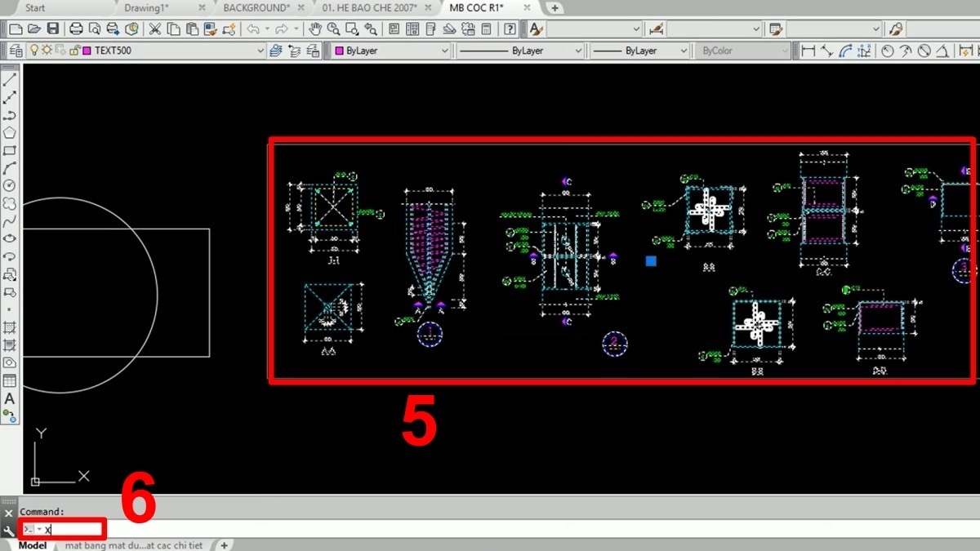Toggle TEXT500 layer lock padlock icon

(74, 51)
